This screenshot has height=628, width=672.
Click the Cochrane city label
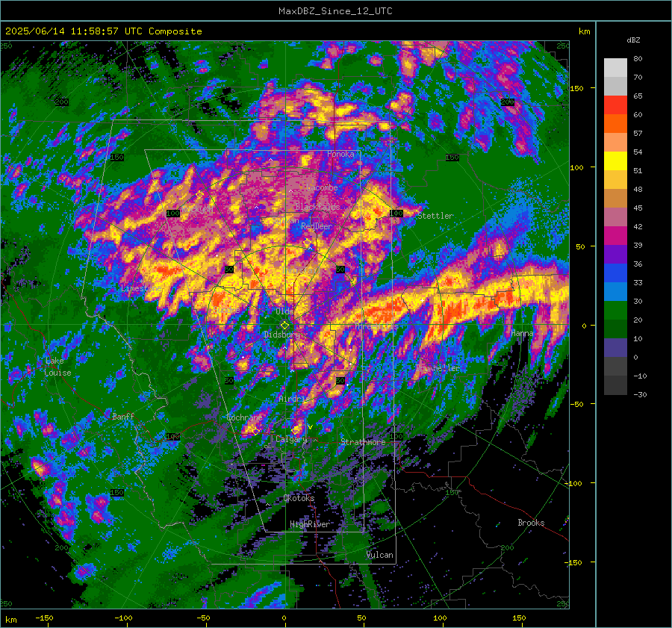pos(244,417)
